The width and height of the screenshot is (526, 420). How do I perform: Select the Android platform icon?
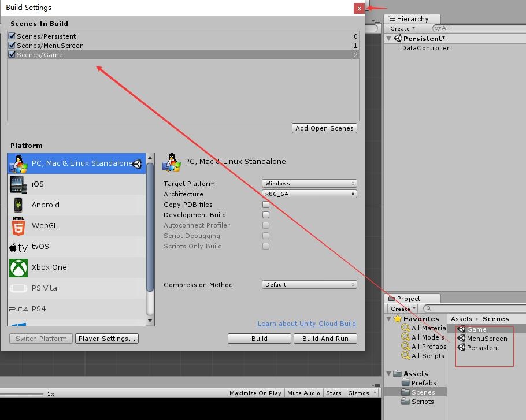[18, 205]
